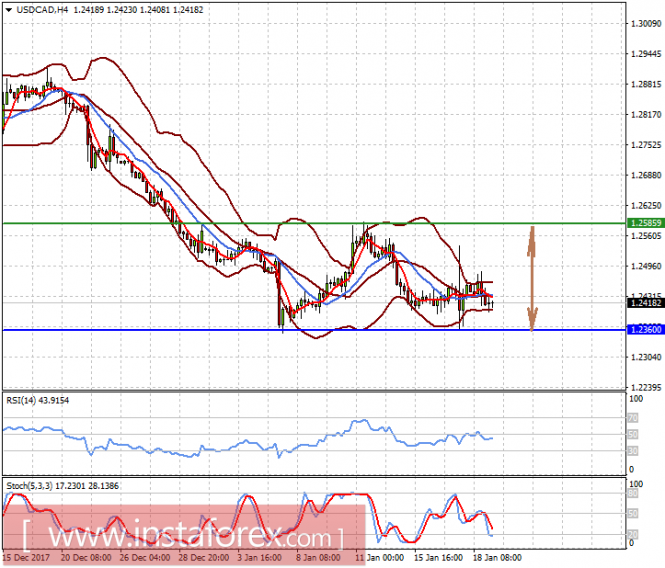Click the RSI 30 level label
665x568 pixels.
click(633, 451)
